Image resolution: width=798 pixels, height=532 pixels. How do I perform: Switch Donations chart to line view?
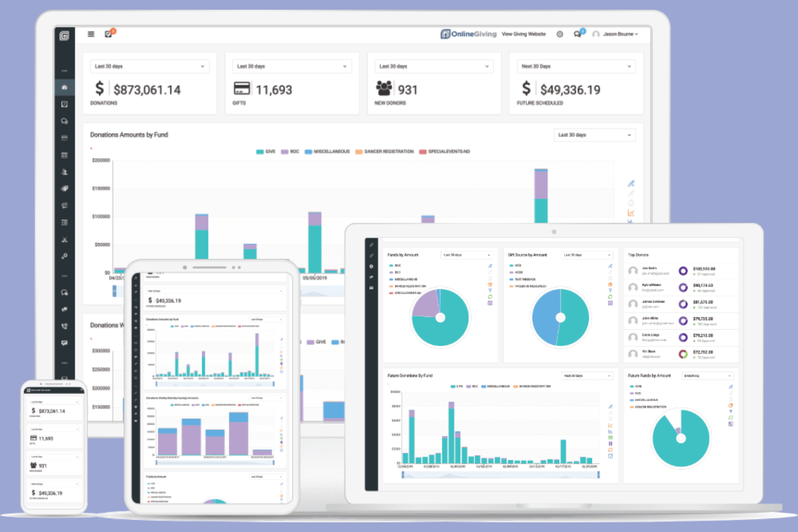pyautogui.click(x=630, y=212)
